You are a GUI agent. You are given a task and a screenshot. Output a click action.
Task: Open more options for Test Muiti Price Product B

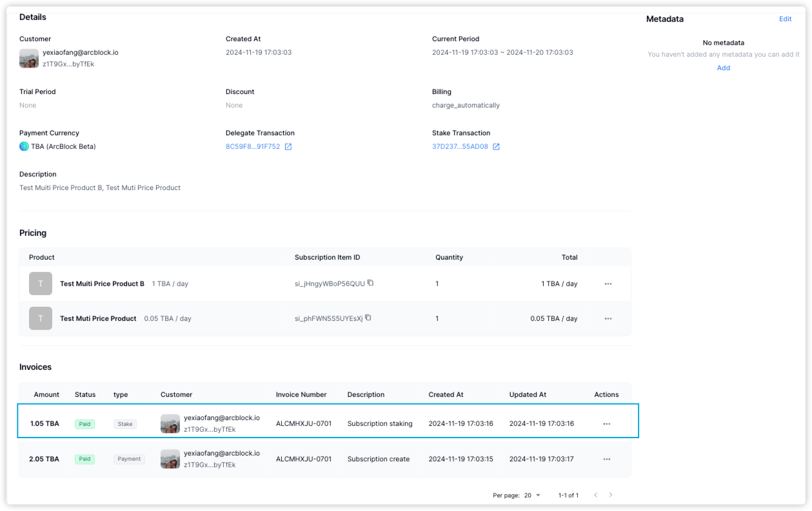pyautogui.click(x=608, y=284)
